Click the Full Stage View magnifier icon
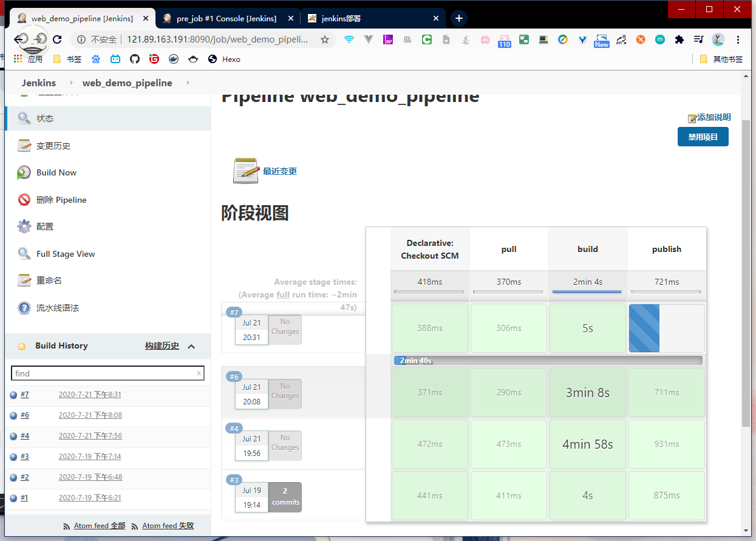This screenshot has width=756, height=541. tap(24, 254)
